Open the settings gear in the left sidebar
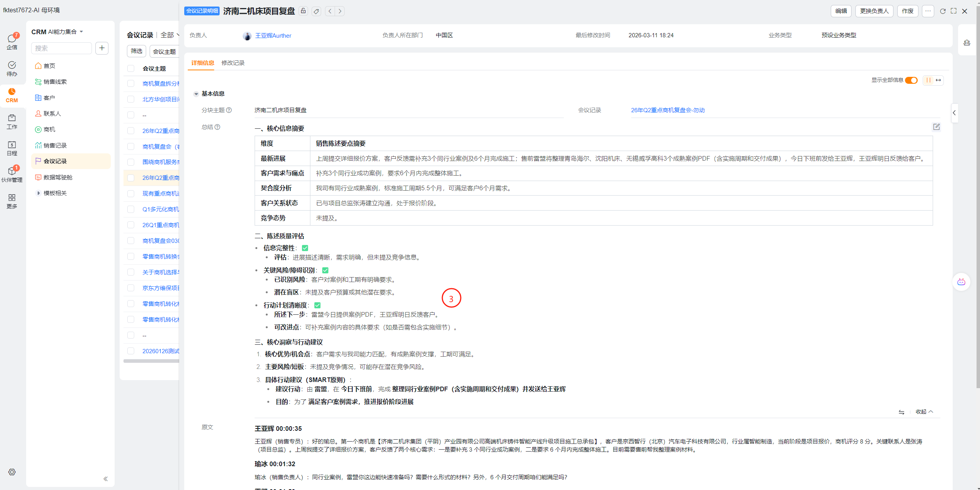Viewport: 980px width, 490px height. (12, 472)
